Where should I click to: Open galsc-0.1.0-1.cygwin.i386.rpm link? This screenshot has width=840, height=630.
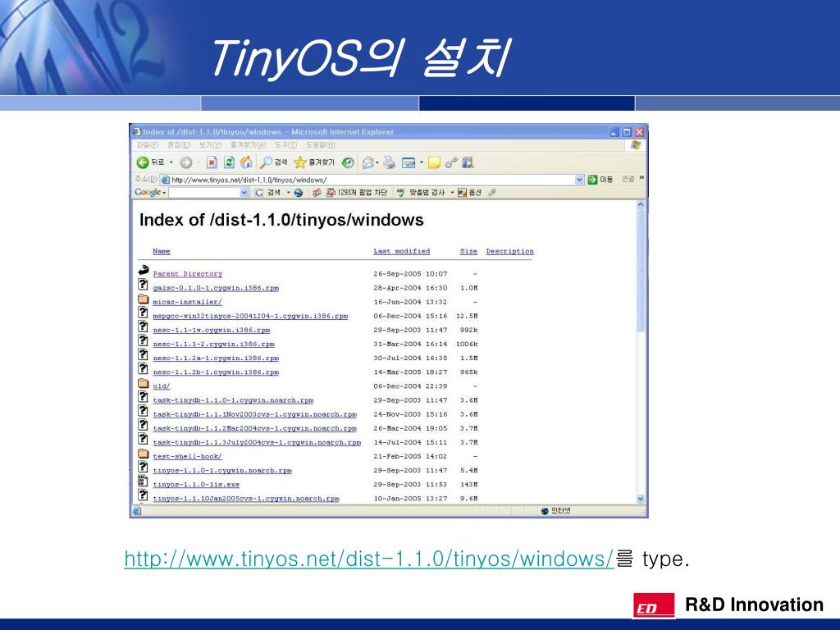pos(216,288)
